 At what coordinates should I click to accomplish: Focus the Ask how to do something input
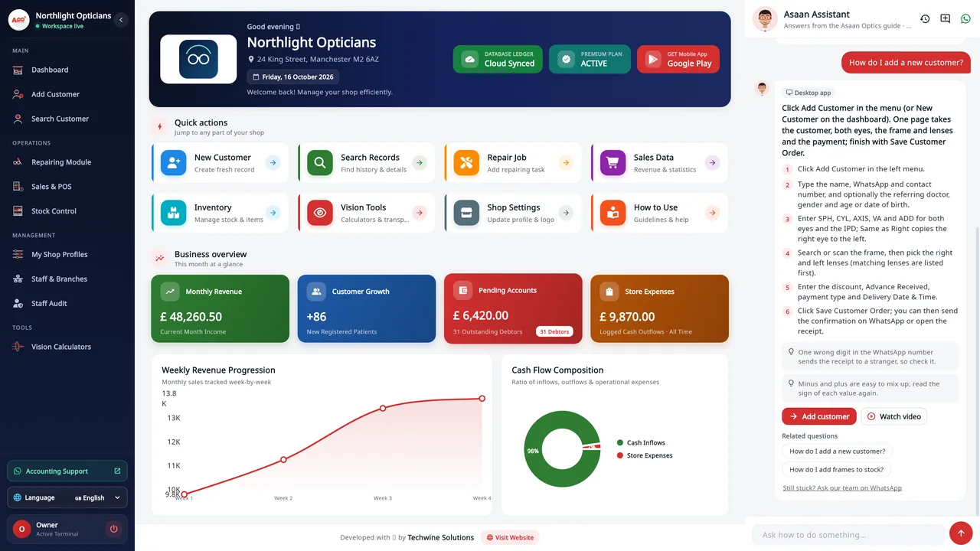coord(848,535)
